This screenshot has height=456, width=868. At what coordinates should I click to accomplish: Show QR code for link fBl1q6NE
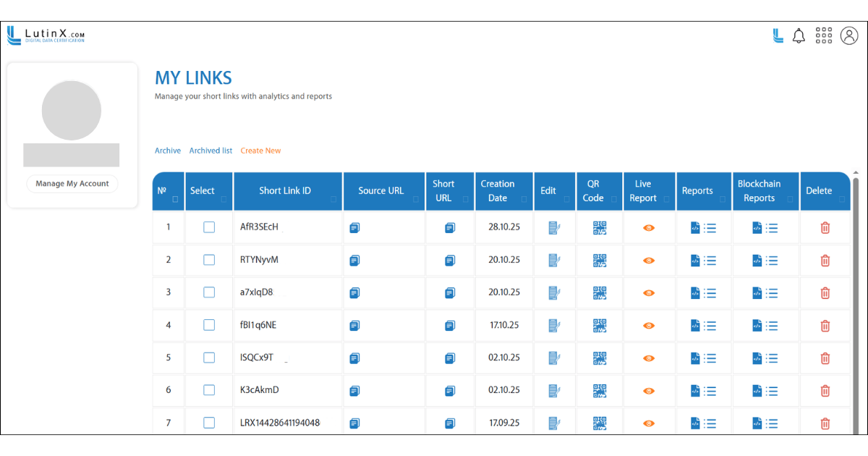(x=600, y=325)
